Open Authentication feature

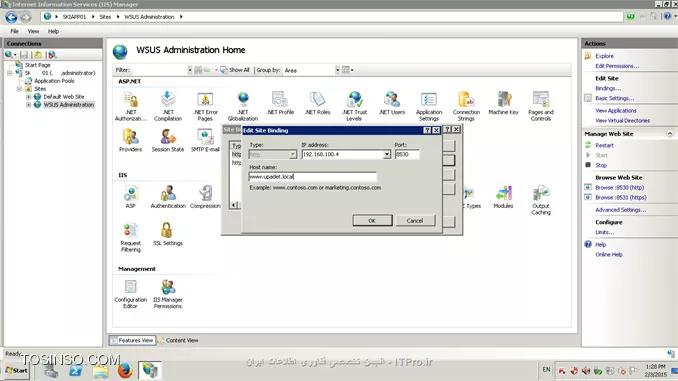tap(168, 197)
